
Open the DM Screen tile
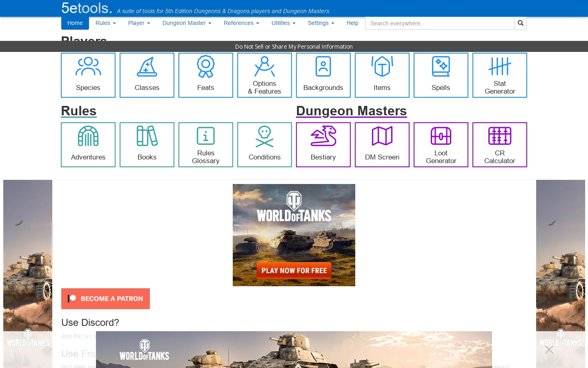click(382, 145)
